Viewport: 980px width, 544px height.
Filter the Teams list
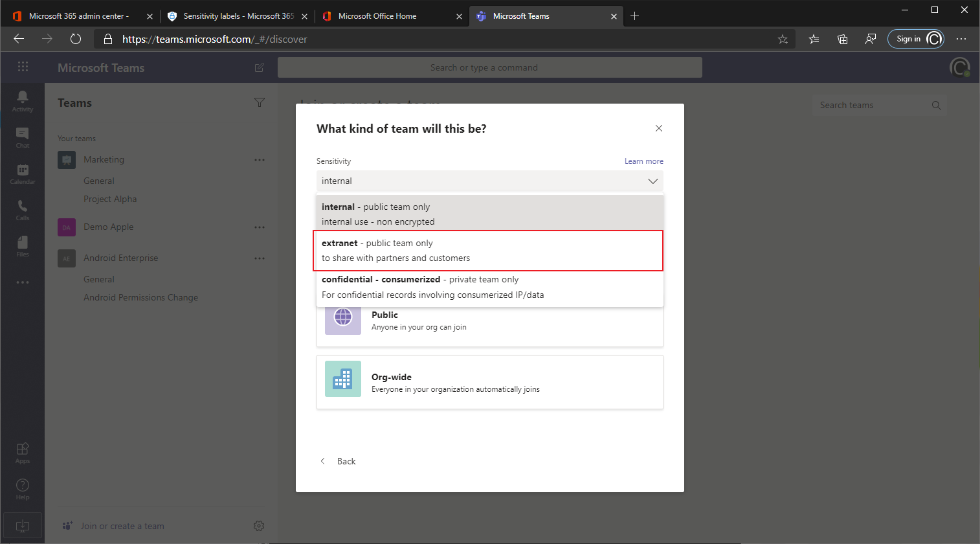[x=260, y=102]
